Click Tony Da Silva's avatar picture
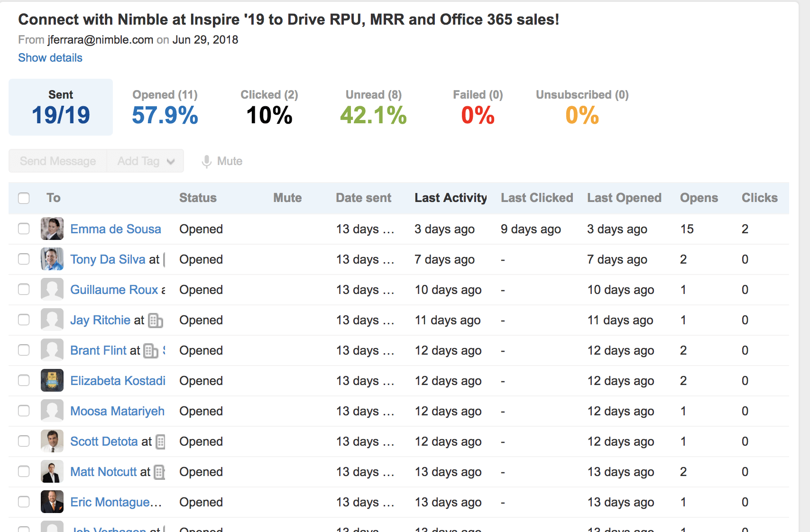The width and height of the screenshot is (810, 532). 52,259
